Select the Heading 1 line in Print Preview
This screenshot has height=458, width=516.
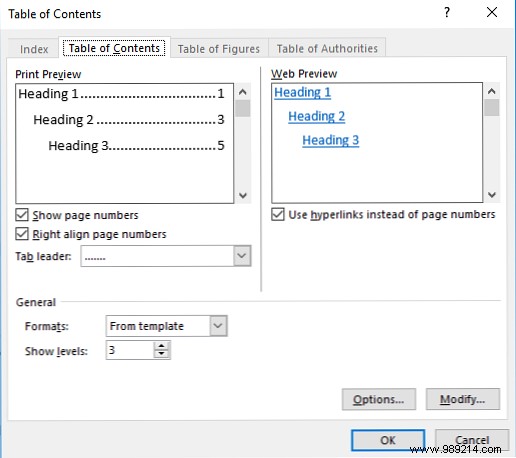(x=121, y=94)
